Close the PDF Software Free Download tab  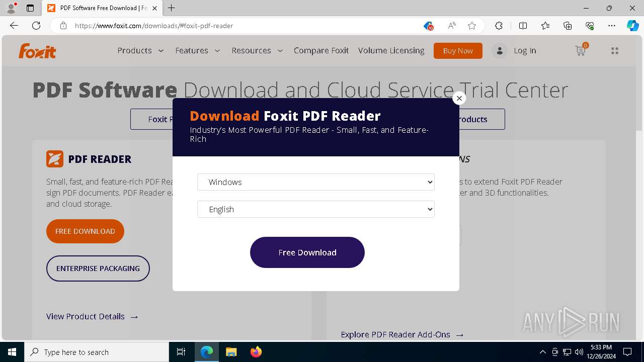pyautogui.click(x=155, y=8)
